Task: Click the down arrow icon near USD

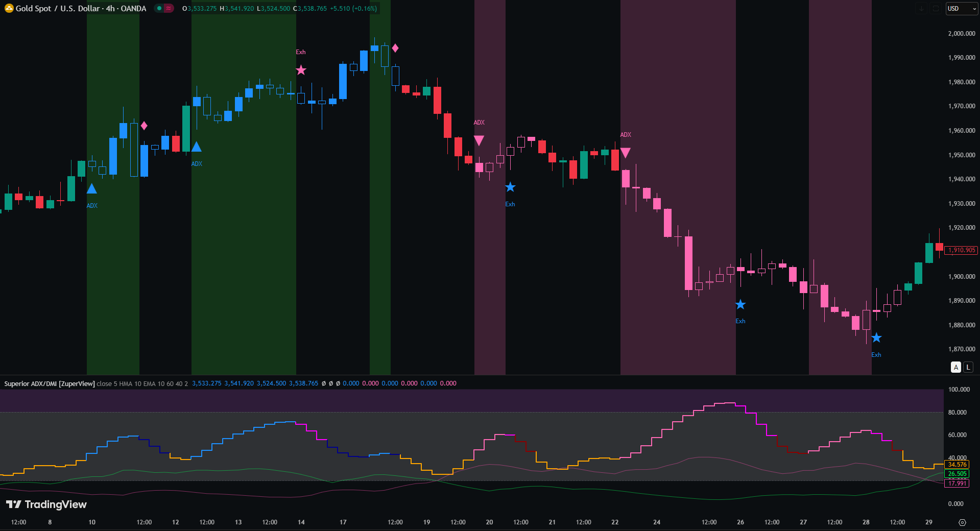Action: [x=921, y=8]
